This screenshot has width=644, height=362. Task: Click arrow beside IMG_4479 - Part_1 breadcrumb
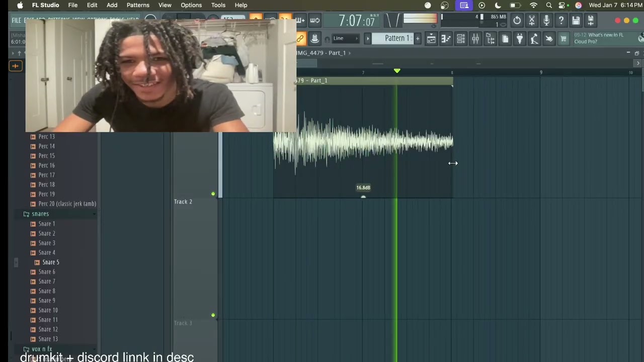(x=350, y=53)
